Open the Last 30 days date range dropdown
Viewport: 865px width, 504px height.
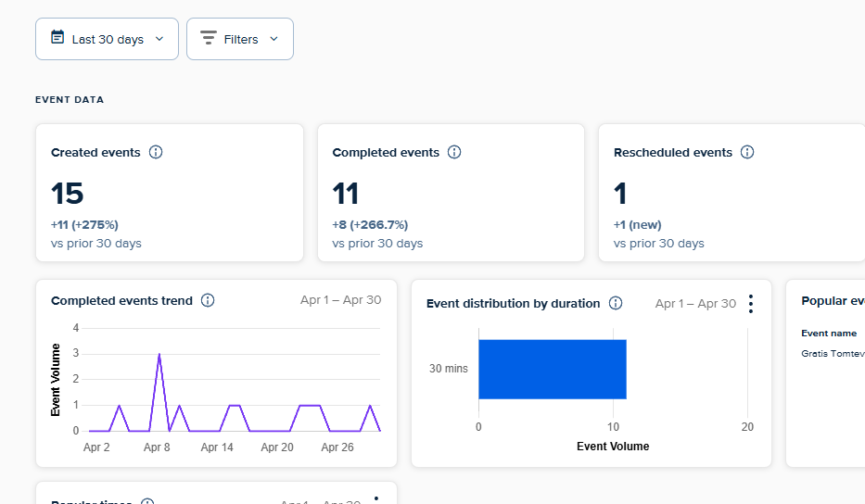coord(107,39)
